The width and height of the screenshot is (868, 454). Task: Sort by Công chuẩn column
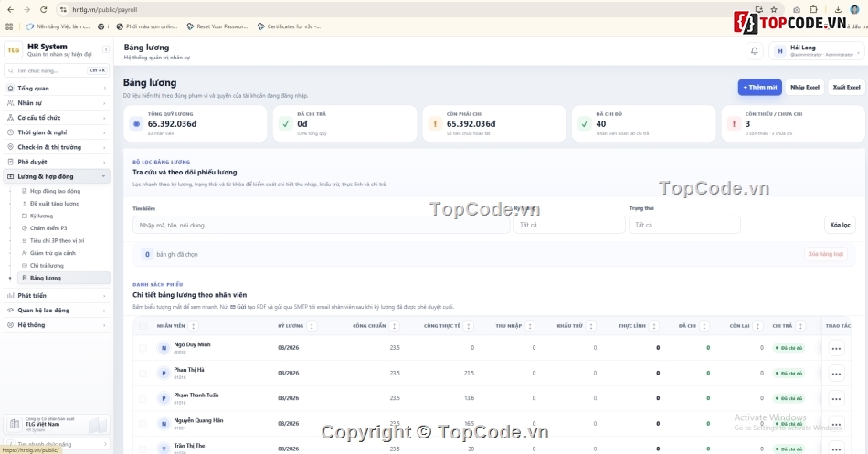click(x=394, y=326)
